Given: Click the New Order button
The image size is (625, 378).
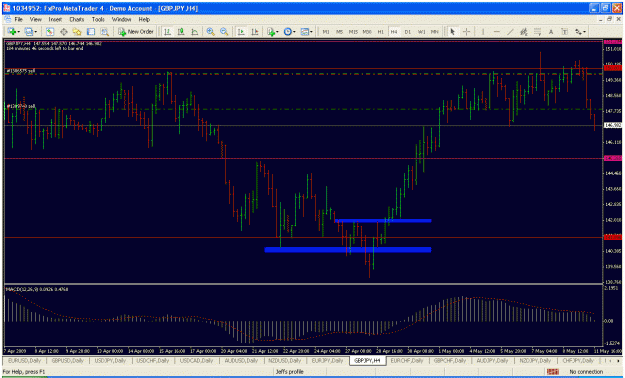Looking at the screenshot, I should pos(136,32).
